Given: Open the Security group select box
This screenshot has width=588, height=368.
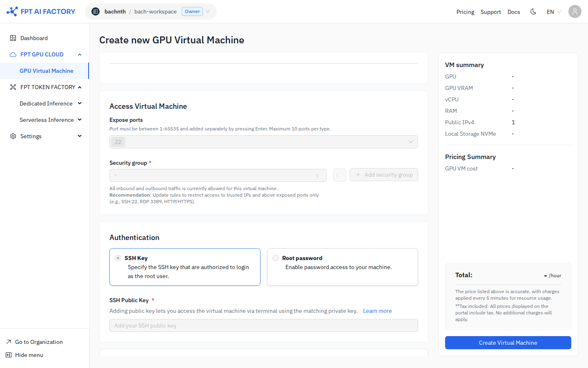Looking at the screenshot, I should (218, 175).
